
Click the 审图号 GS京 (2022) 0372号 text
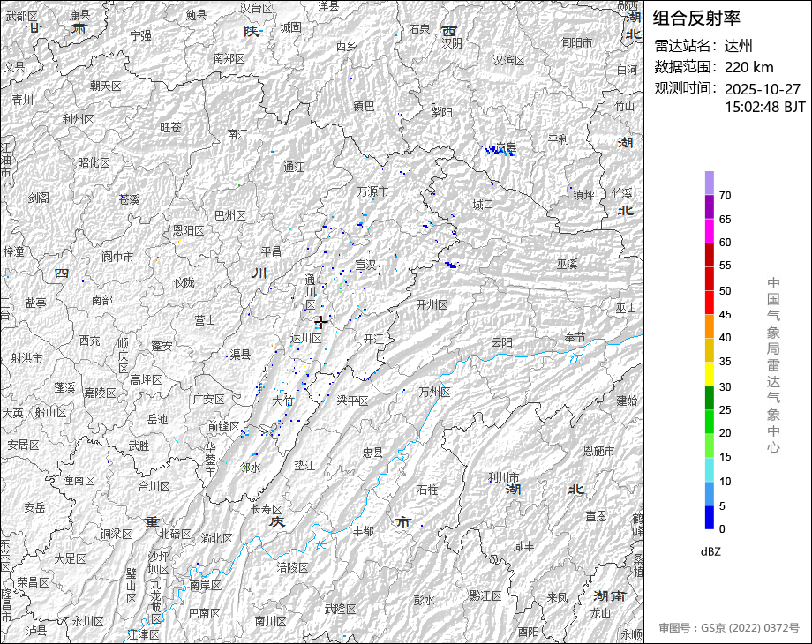click(x=729, y=628)
